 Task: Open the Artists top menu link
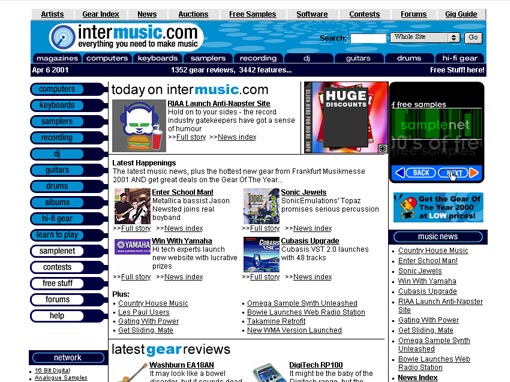tap(52, 14)
